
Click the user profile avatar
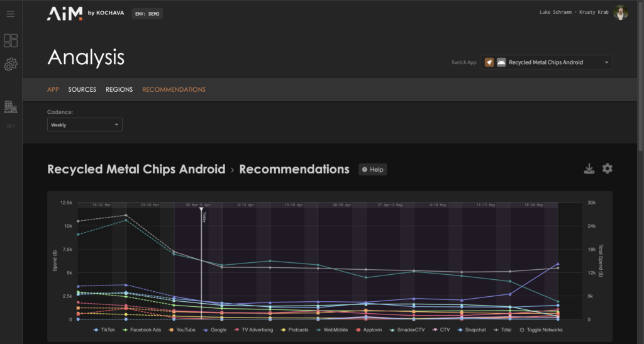click(621, 13)
